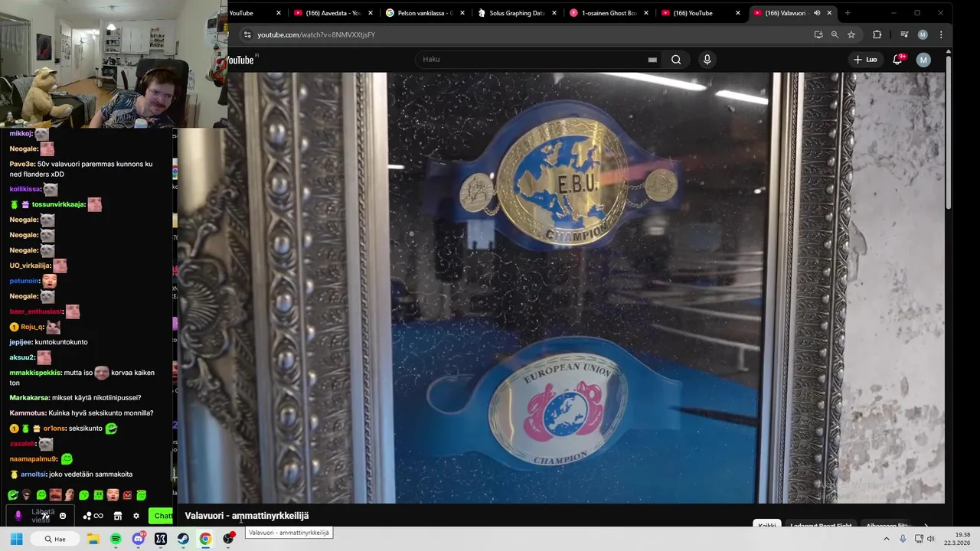The image size is (980, 551).
Task: Click the Lähetä viesti chat input
Action: (42, 516)
